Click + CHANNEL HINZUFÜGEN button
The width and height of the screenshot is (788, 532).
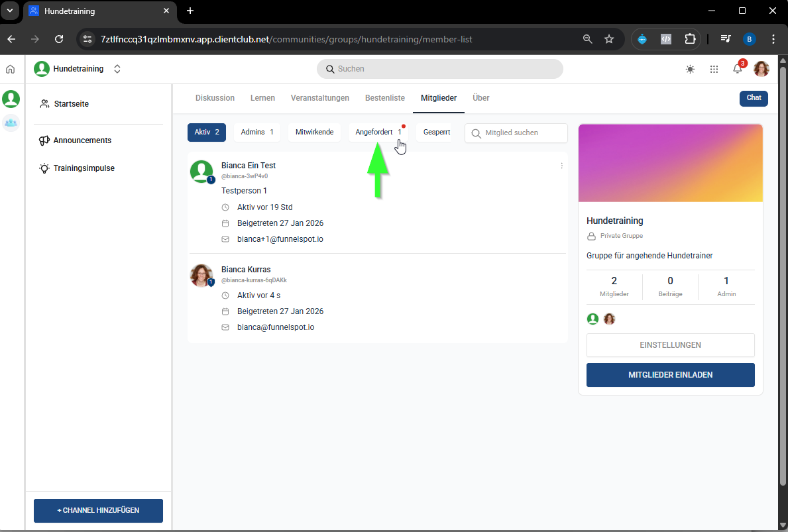(99, 510)
